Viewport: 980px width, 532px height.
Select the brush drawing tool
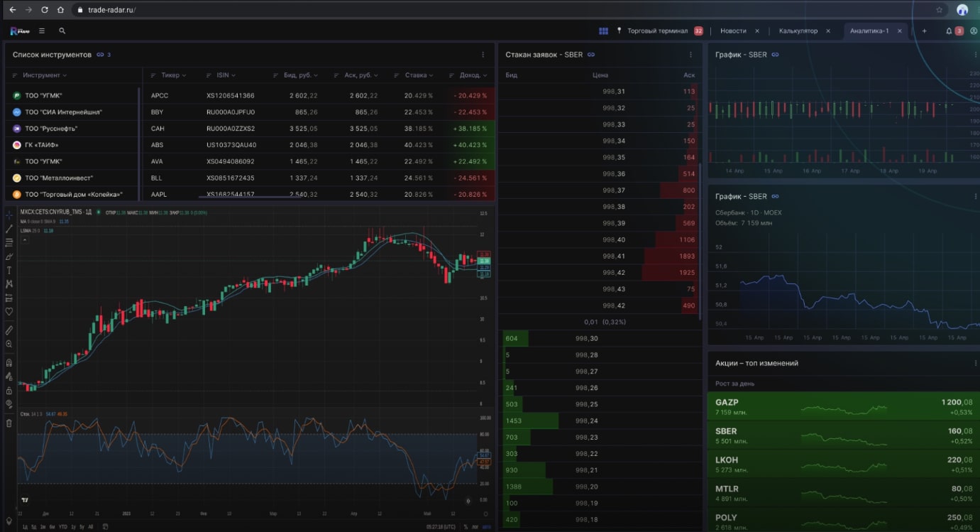pyautogui.click(x=9, y=256)
